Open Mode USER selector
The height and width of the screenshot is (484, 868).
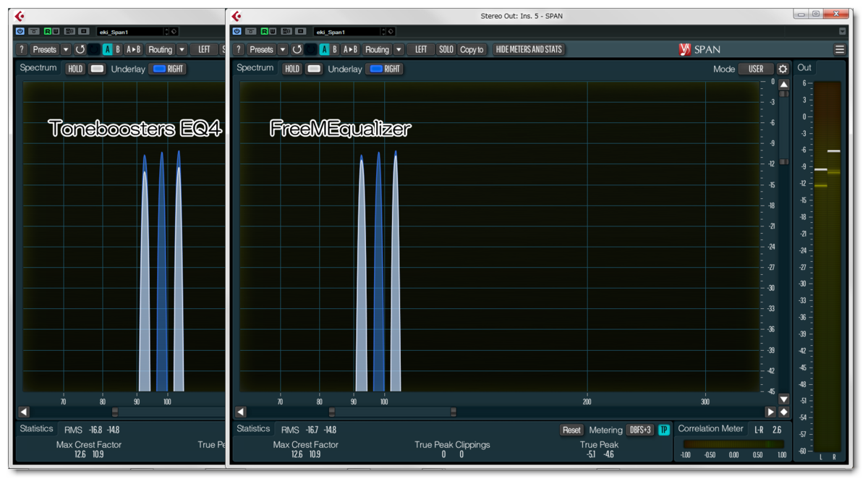[756, 69]
